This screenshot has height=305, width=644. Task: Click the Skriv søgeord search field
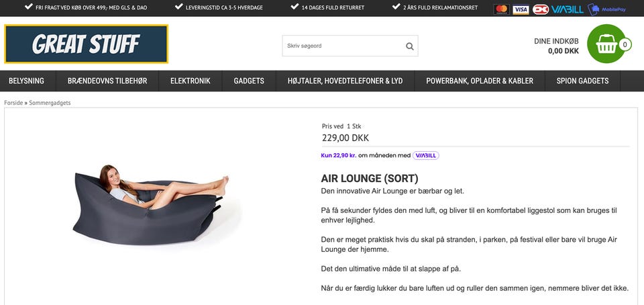(x=343, y=46)
